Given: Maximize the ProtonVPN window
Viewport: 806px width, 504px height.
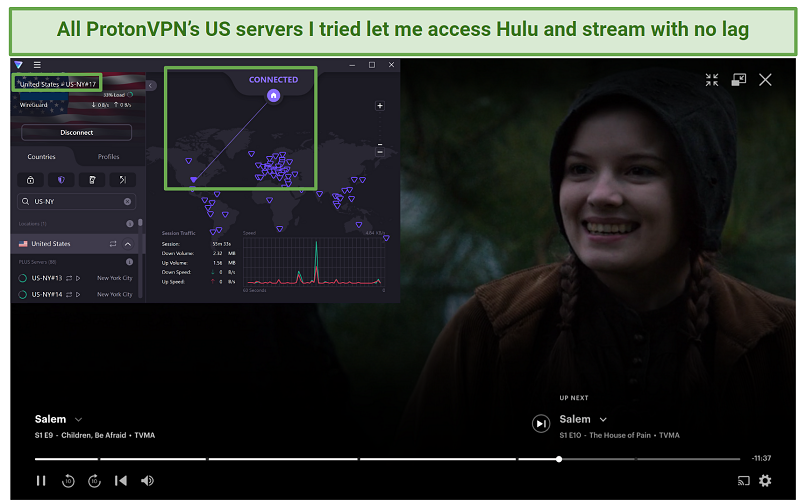Looking at the screenshot, I should pos(372,65).
